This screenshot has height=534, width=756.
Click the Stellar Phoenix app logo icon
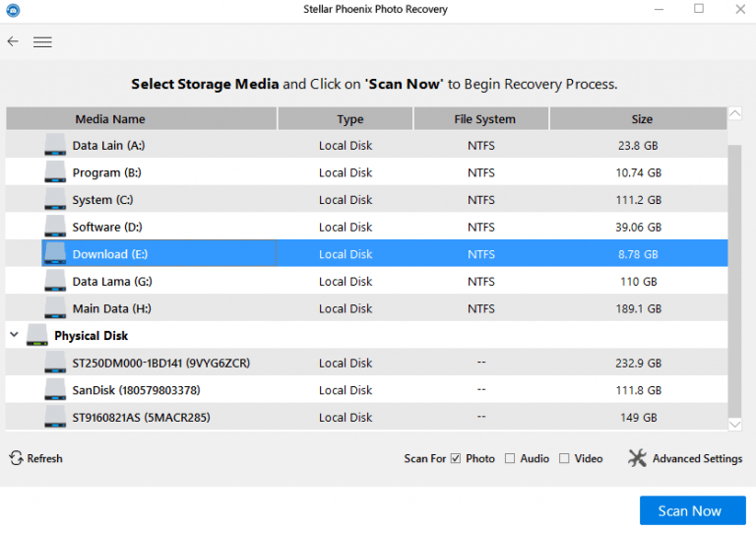tap(13, 10)
